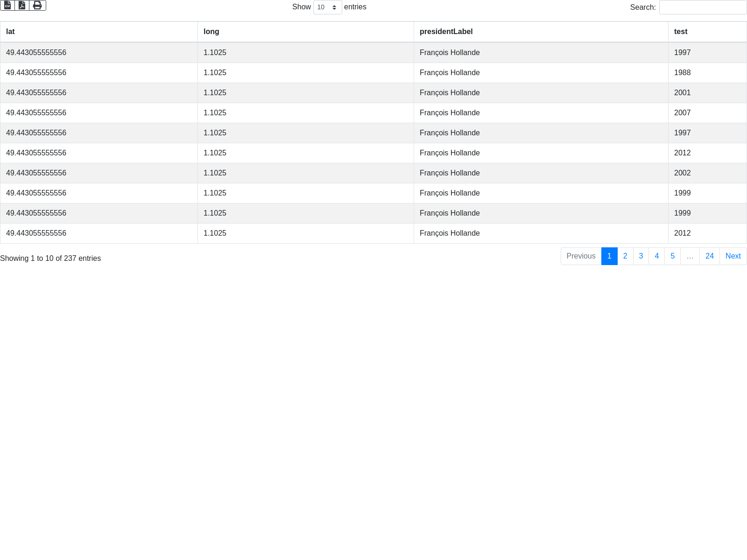The height and width of the screenshot is (560, 747).
Task: Focus the Search input field
Action: coord(703,7)
